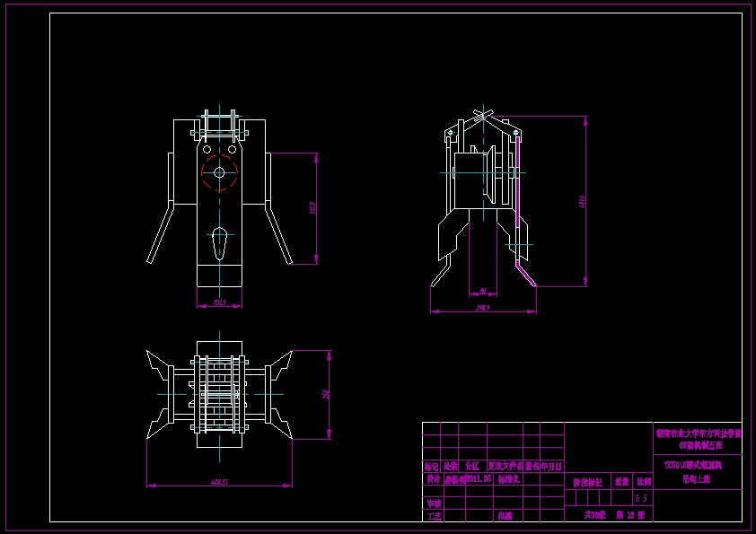Select the 448.35 width dimension text

click(219, 481)
